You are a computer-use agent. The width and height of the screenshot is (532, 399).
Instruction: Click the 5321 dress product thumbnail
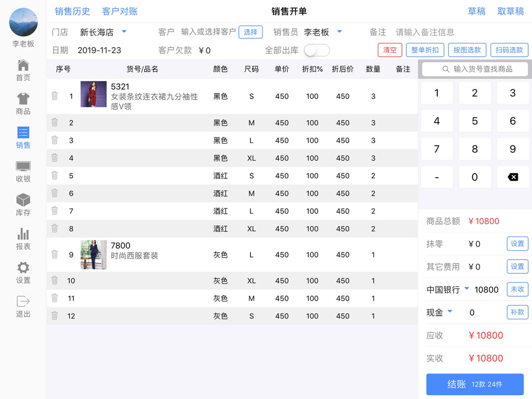pyautogui.click(x=93, y=94)
